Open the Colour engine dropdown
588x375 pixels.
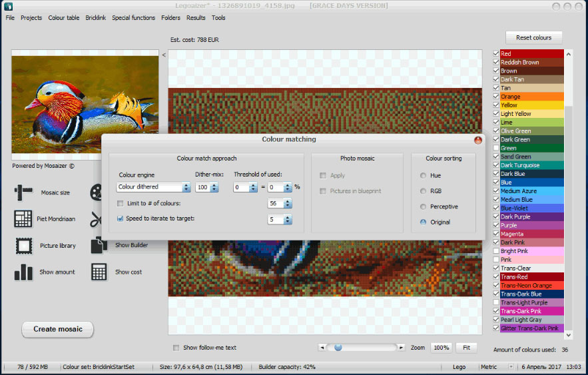click(x=186, y=187)
